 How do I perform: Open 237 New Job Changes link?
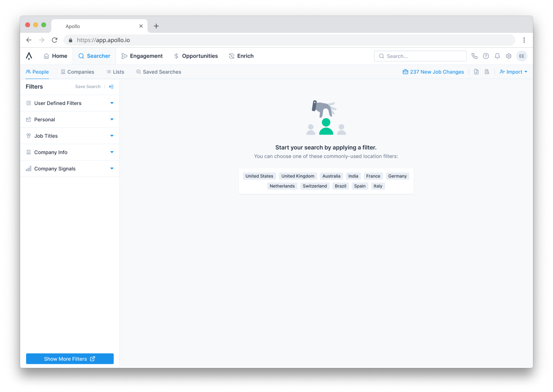(433, 72)
